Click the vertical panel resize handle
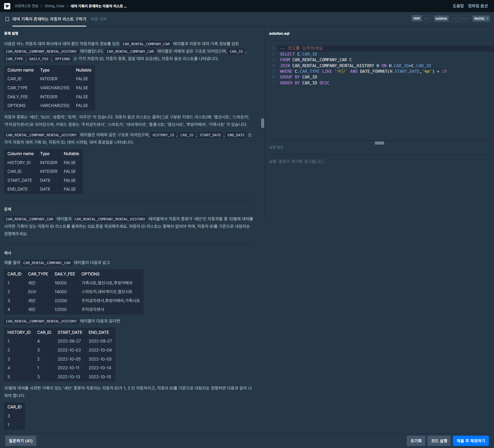This screenshot has height=448, width=494. (x=262, y=123)
